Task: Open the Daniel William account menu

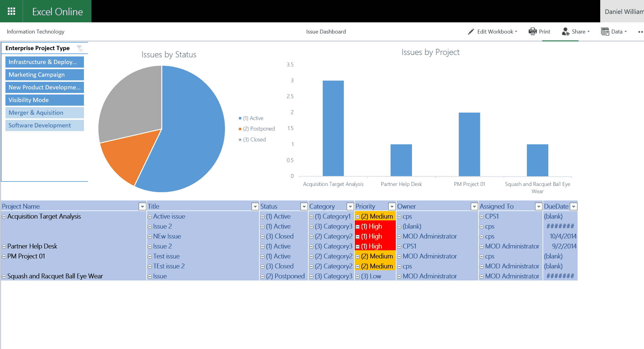Action: pos(622,11)
